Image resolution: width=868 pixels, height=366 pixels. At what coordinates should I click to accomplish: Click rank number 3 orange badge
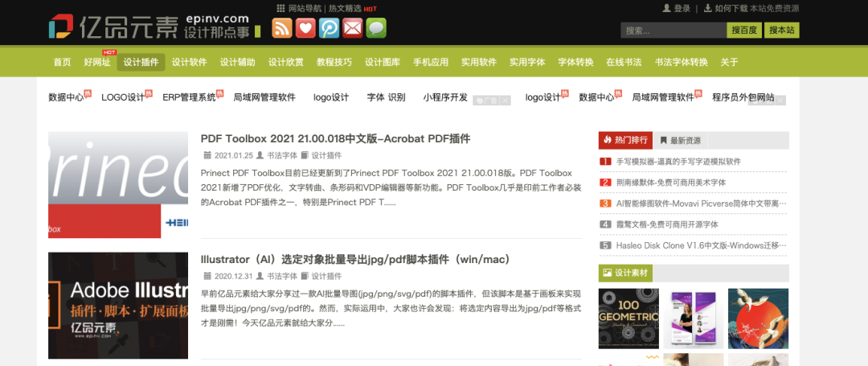(605, 204)
